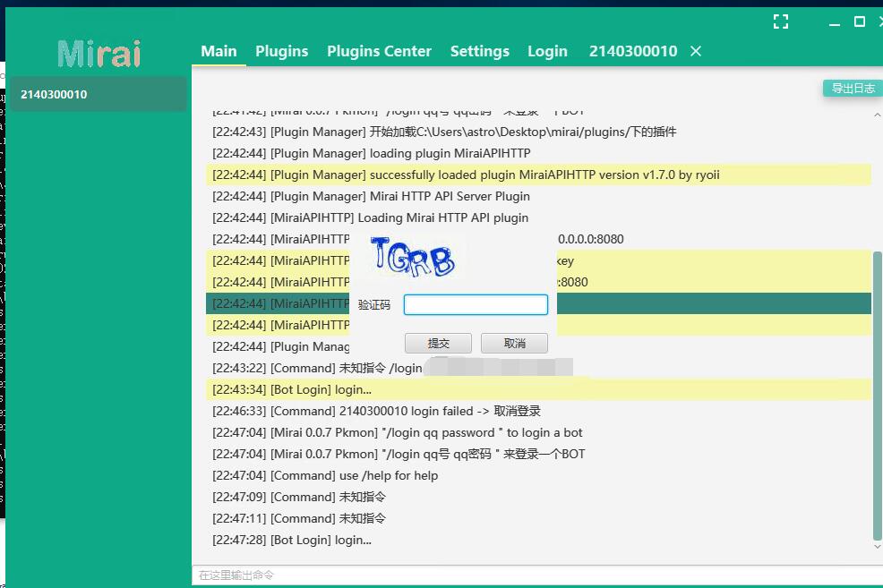Open the Plugins tab
The width and height of the screenshot is (883, 588).
[x=281, y=51]
